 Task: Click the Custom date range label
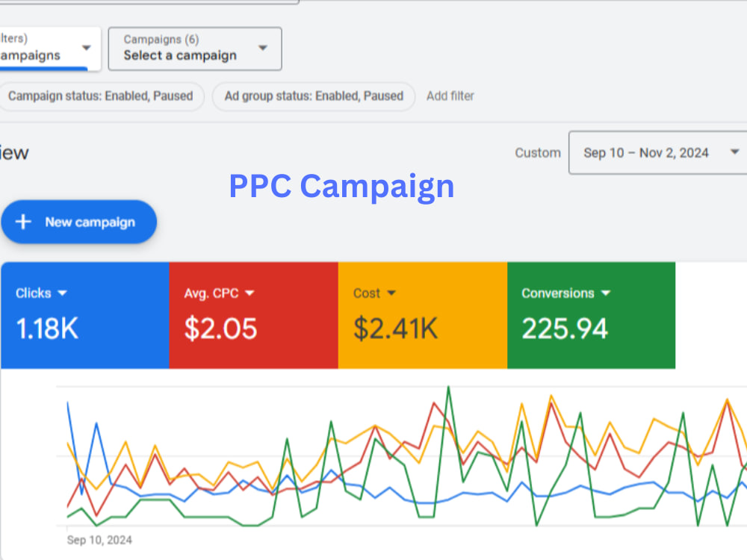pos(538,153)
